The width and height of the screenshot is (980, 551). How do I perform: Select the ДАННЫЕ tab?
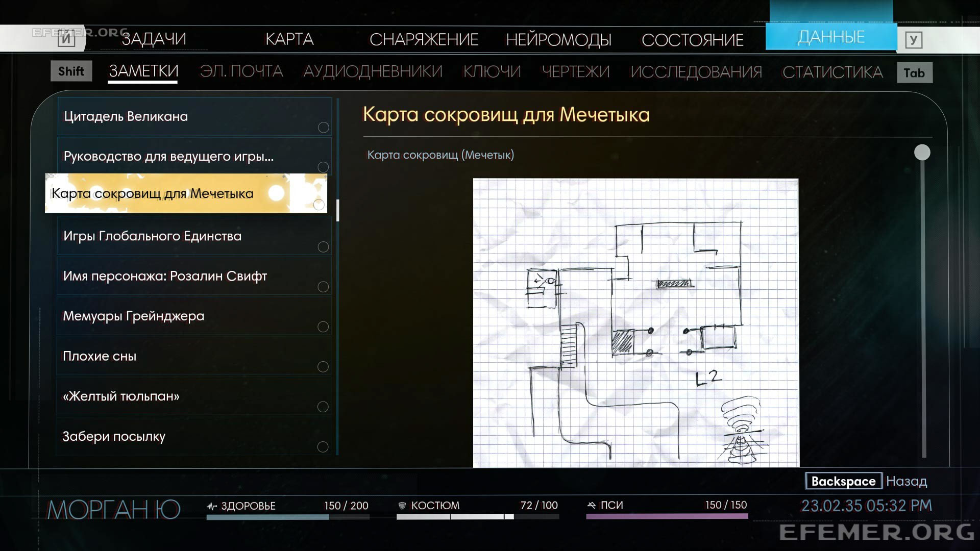tap(831, 37)
